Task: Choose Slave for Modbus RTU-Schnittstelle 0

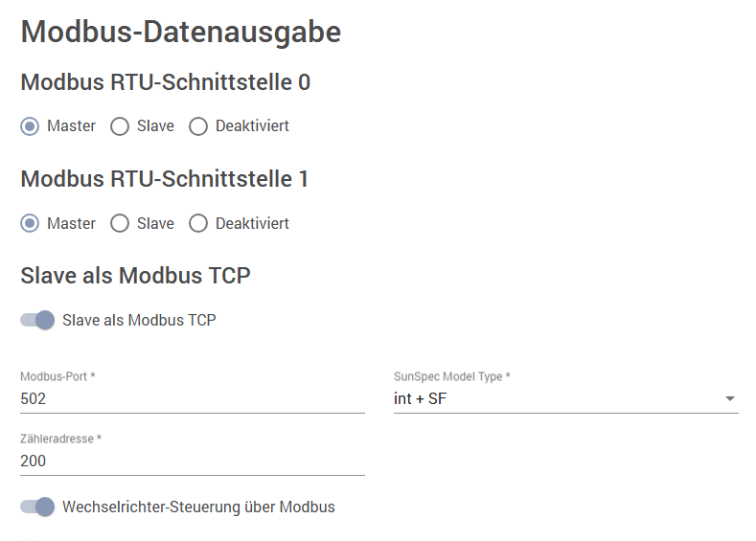Action: [x=120, y=125]
